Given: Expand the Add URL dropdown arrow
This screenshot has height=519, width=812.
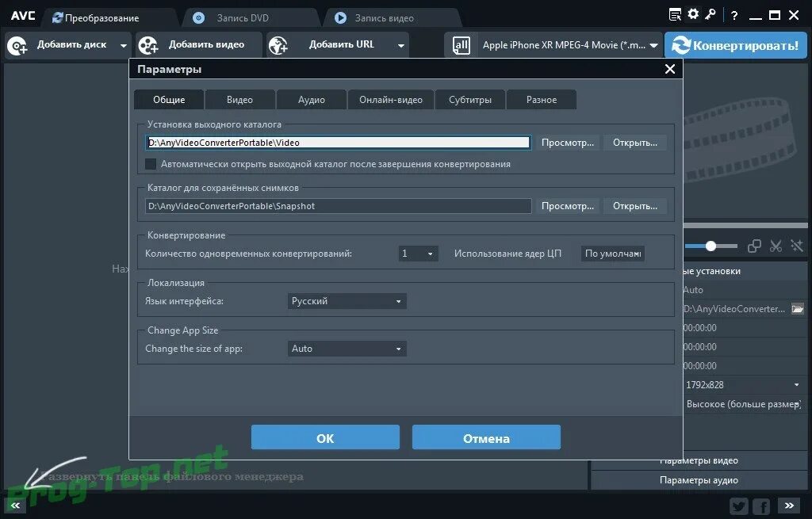Looking at the screenshot, I should [400, 45].
